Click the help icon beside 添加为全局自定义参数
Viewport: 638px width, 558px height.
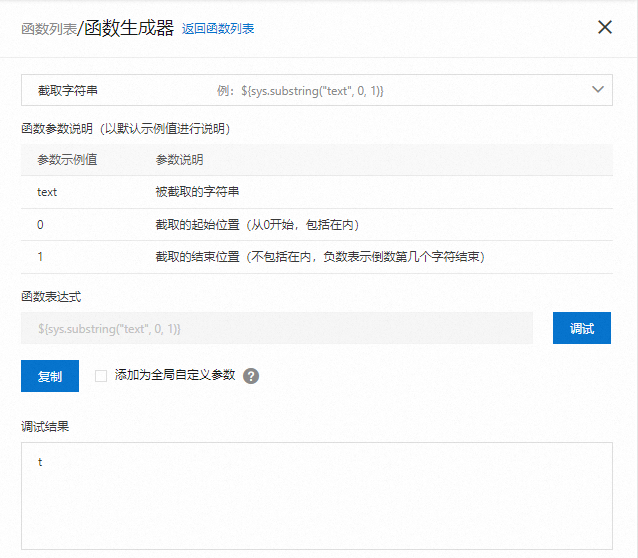(x=251, y=376)
